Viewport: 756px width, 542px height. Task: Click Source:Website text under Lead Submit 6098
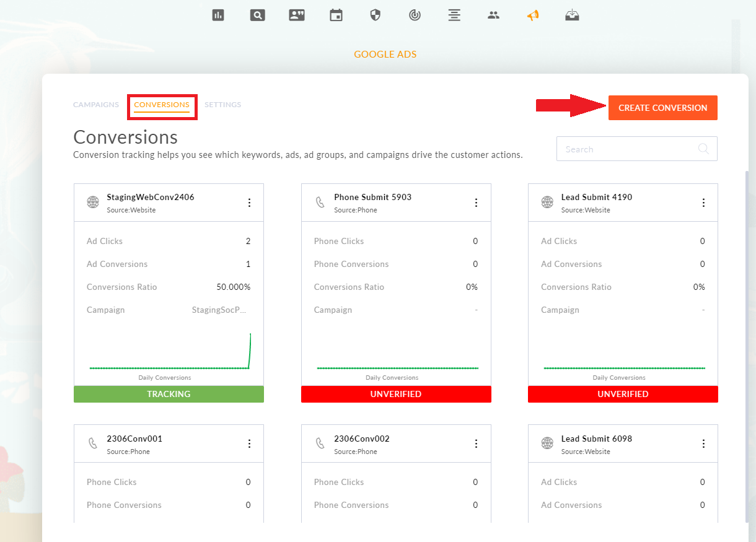pyautogui.click(x=586, y=452)
